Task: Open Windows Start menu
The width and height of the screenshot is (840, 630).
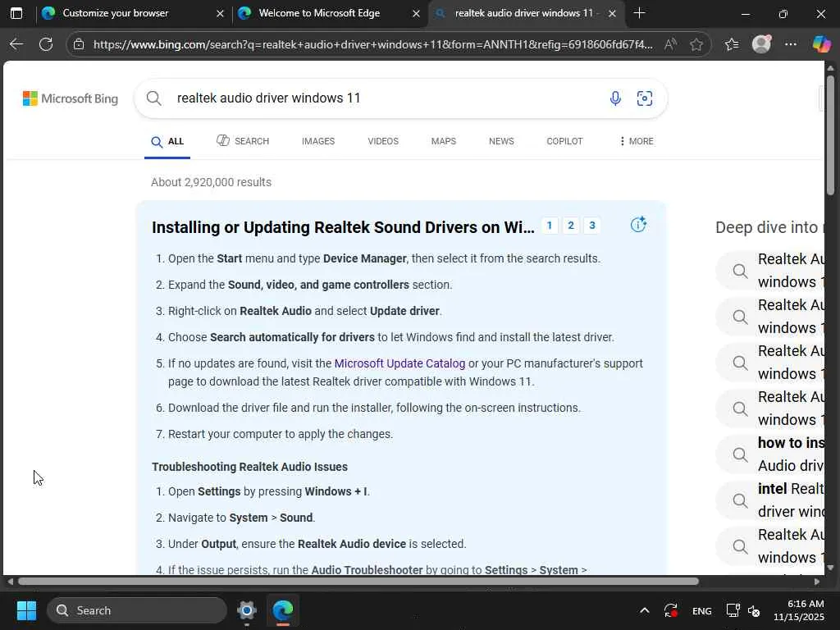Action: 26,610
